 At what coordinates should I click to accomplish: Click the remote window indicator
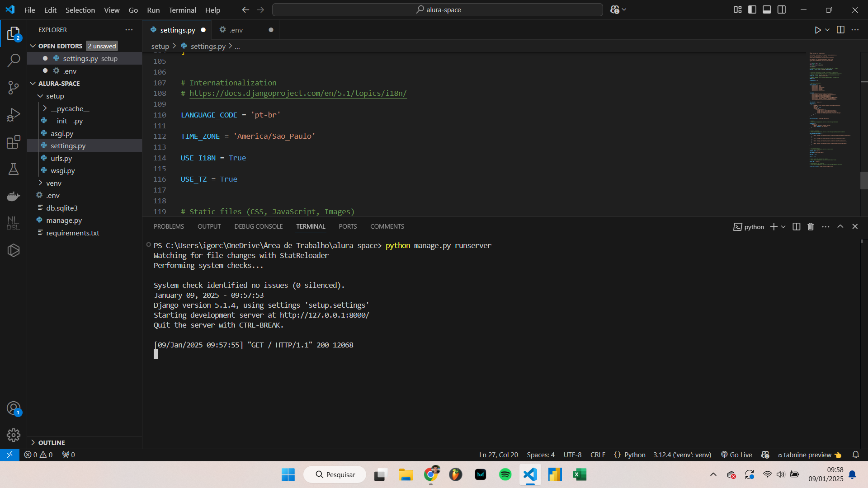click(x=9, y=455)
